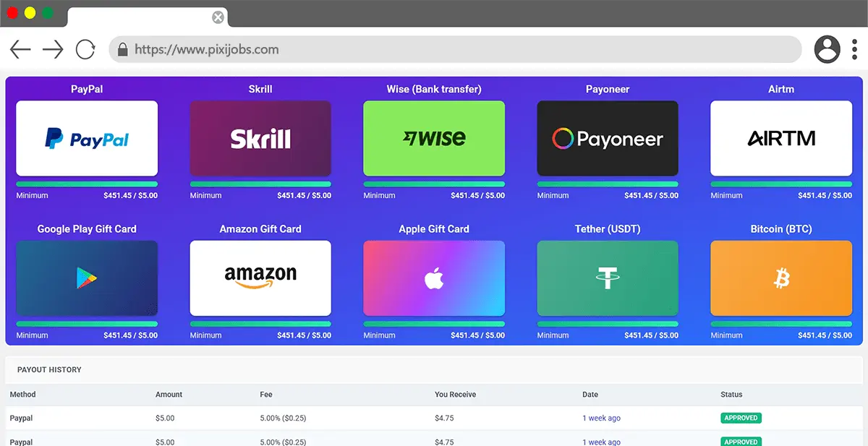Click the APPROVED badge in the first complete payout row

(741, 418)
